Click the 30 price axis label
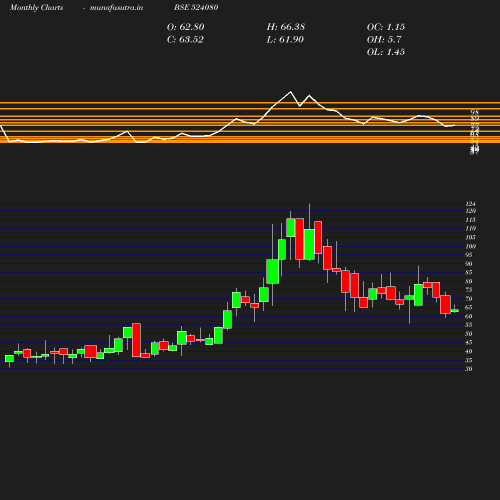The height and width of the screenshot is (500, 500). [x=469, y=369]
